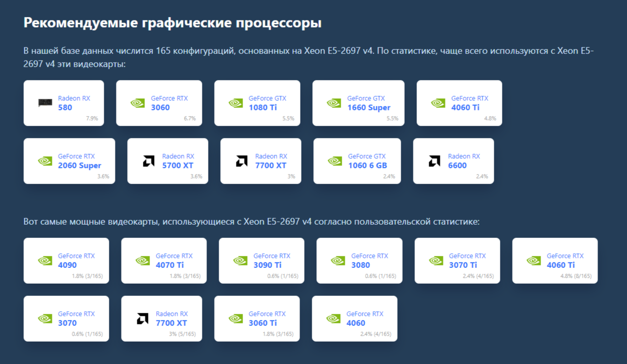627x364 pixels.
Task: Click the 5.5% value on GTX 1080 Ti card
Action: [x=288, y=118]
